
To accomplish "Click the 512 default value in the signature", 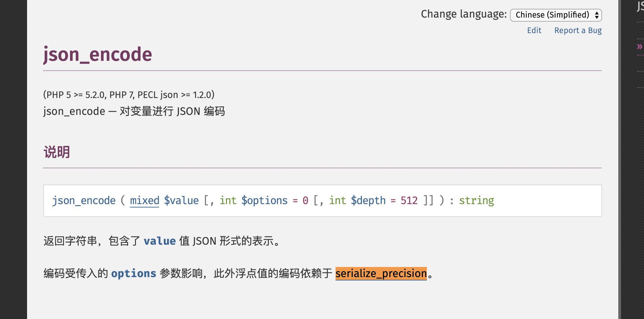I will [x=409, y=200].
